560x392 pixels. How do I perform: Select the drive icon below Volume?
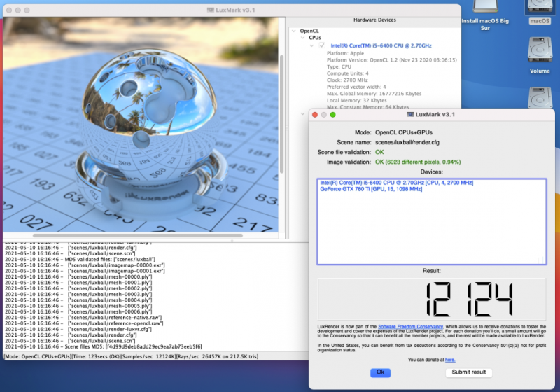(540, 98)
